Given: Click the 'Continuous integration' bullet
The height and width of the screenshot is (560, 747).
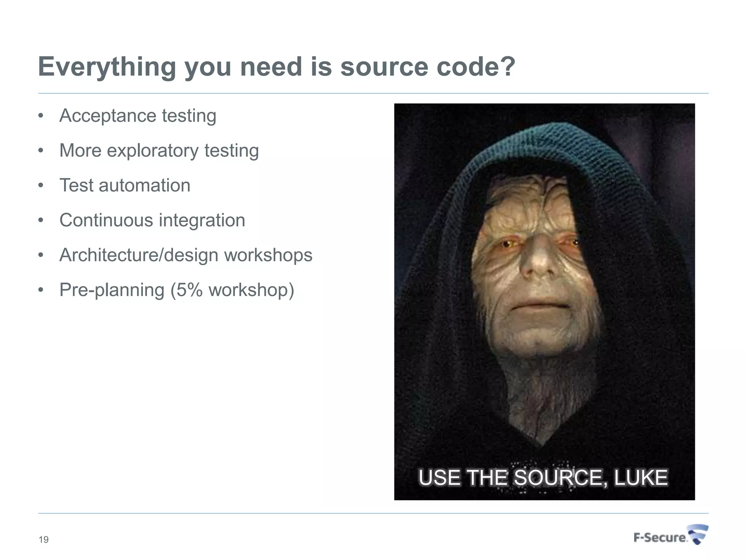Looking at the screenshot, I should [152, 221].
